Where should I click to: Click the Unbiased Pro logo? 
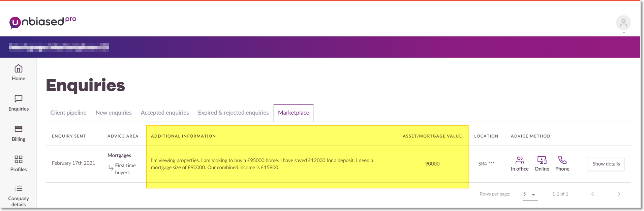coord(43,22)
